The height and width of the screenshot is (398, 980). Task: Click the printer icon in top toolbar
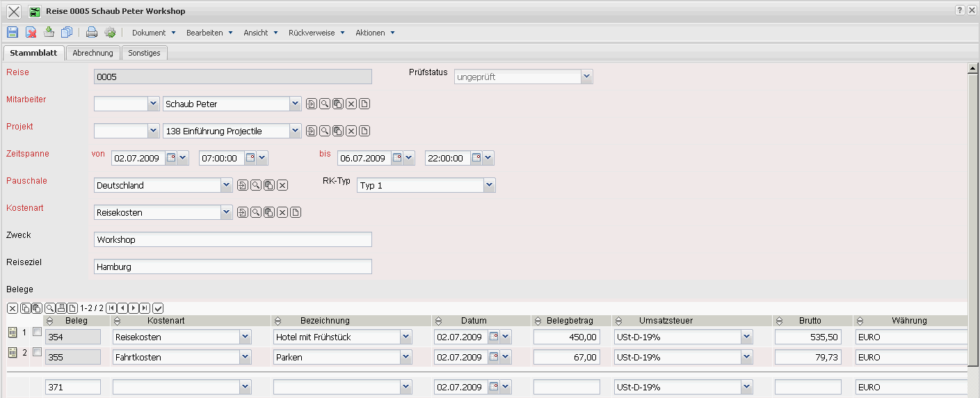[91, 32]
